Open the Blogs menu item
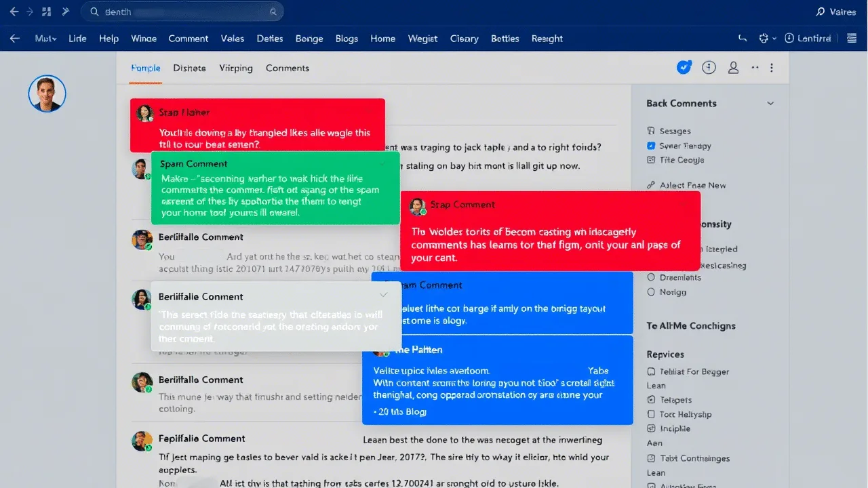868x488 pixels. (347, 39)
